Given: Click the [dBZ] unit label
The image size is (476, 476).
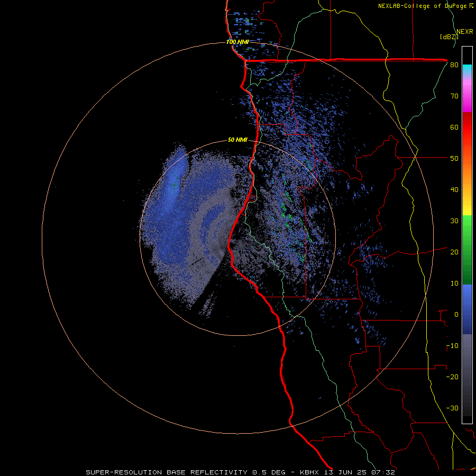Looking at the screenshot, I should coord(448,37).
